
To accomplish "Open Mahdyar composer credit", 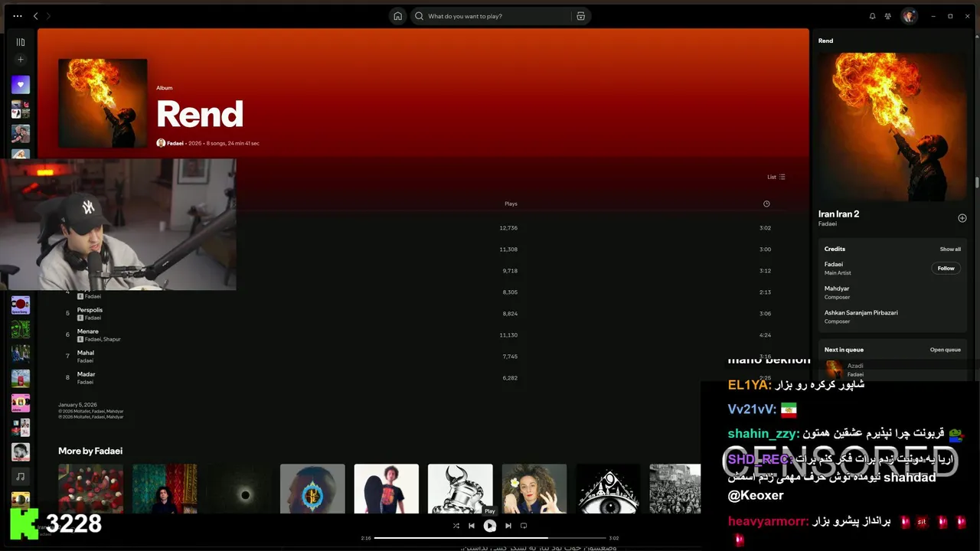I will pyautogui.click(x=837, y=289).
